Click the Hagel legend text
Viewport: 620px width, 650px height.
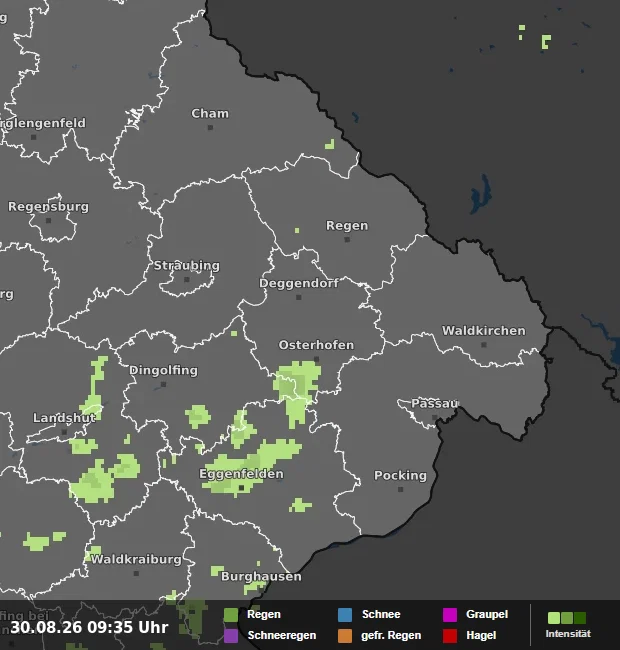click(481, 635)
